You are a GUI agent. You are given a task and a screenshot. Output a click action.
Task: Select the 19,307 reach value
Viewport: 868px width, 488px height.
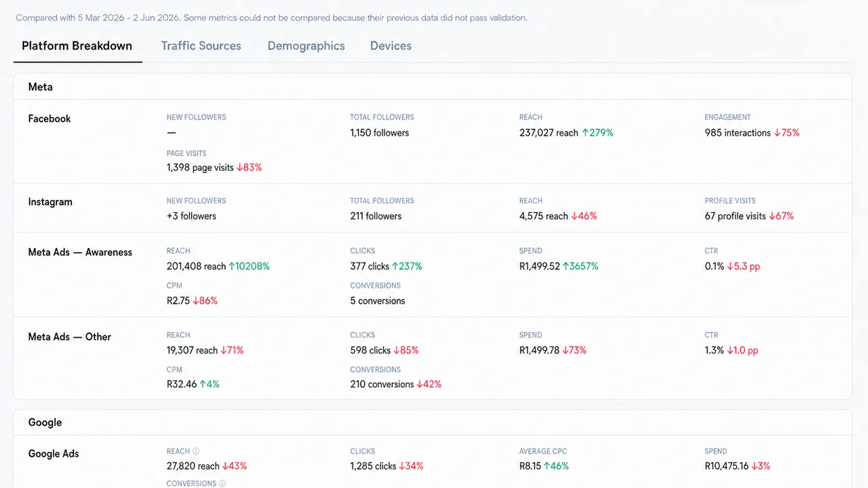coord(192,350)
